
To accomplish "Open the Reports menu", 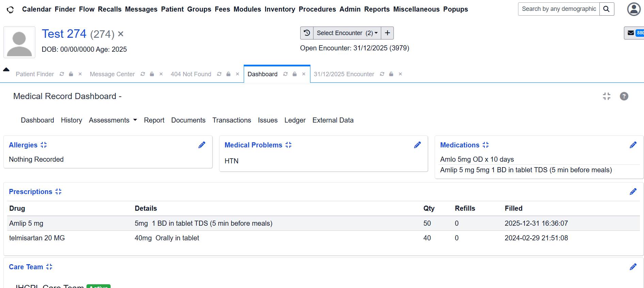I will pos(376,9).
